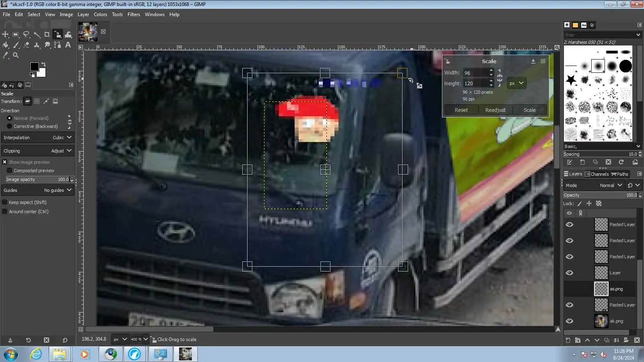Toggle lock pixels for the layer
644x362 pixels.
pyautogui.click(x=580, y=204)
